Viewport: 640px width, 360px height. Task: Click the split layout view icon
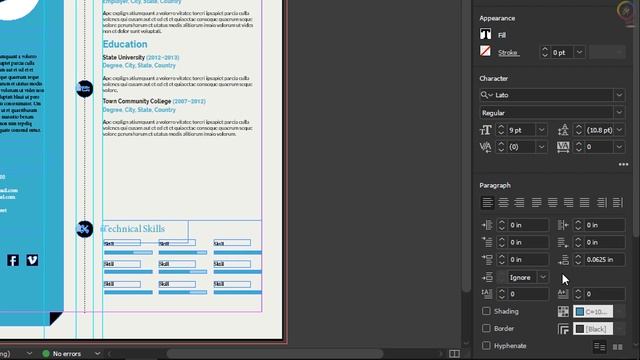click(x=454, y=353)
